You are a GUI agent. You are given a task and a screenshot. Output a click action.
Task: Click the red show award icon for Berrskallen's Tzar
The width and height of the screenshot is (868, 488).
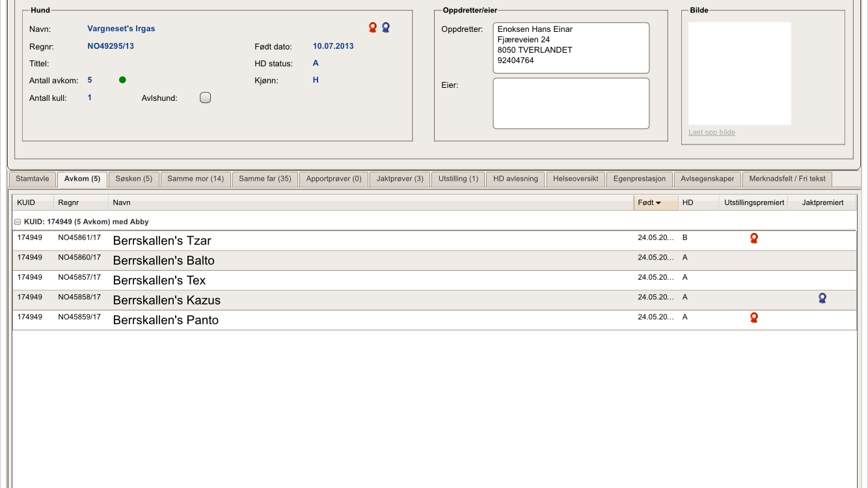coord(754,238)
